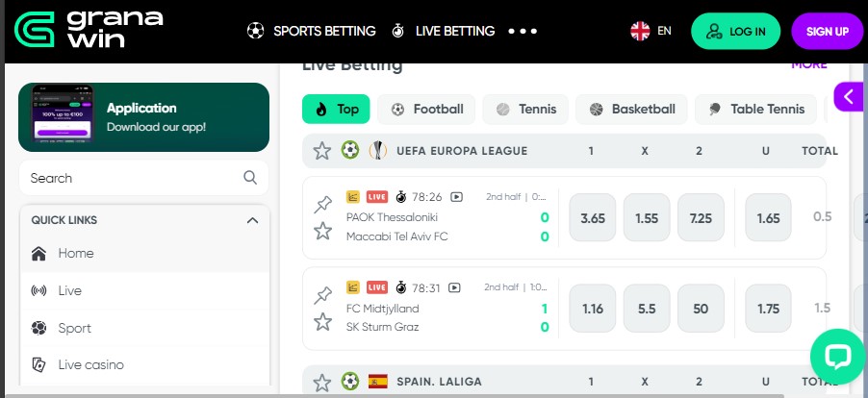
Task: Expand the purple side panel arrow
Action: point(849,96)
